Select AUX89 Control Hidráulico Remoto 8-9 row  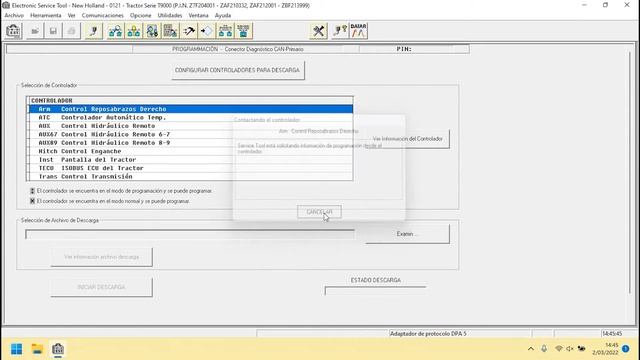point(191,143)
